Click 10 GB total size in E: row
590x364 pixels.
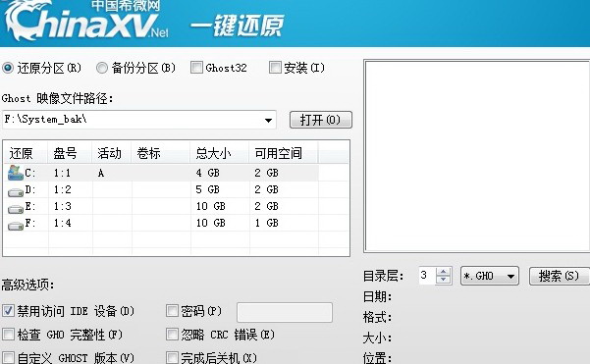tap(211, 206)
